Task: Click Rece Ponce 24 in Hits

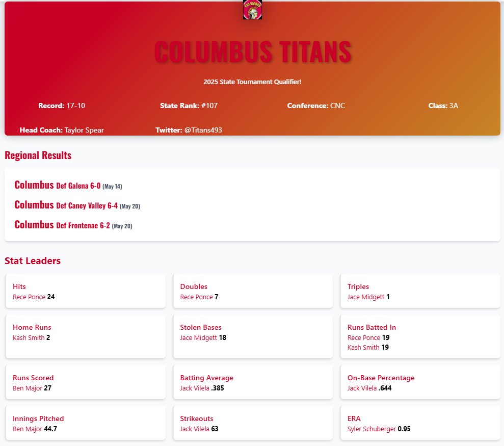Action: point(34,297)
